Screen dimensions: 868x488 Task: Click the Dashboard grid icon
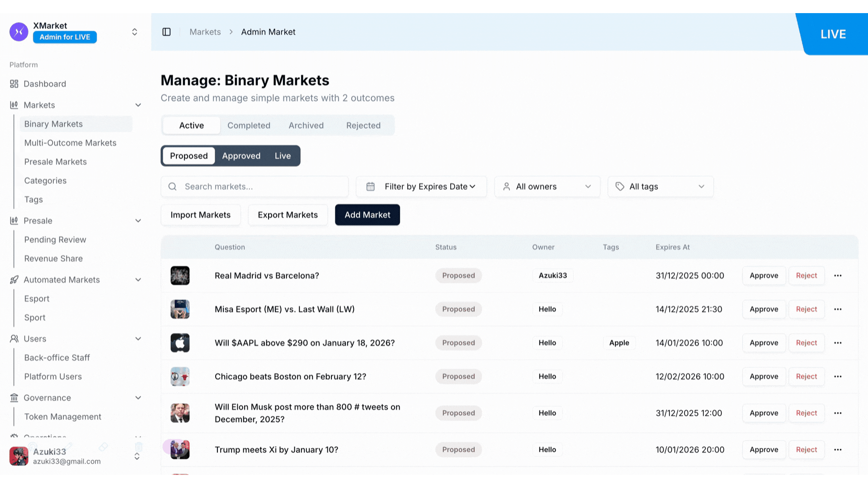pos(14,84)
